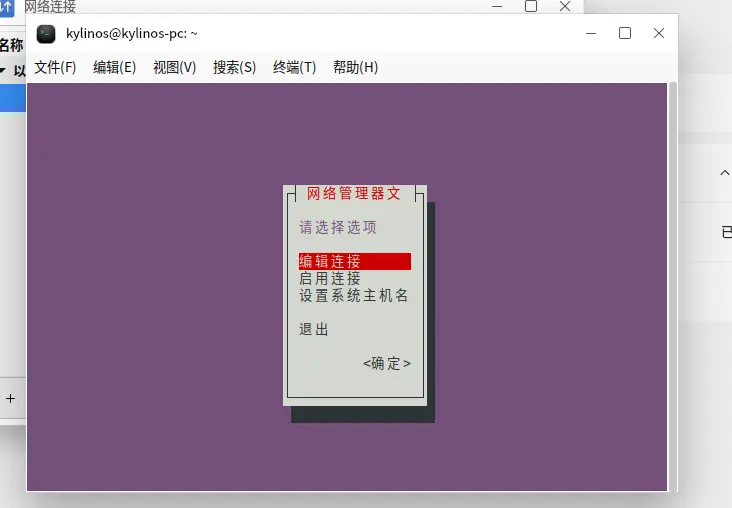Screen dimensions: 732x508
Task: Open the 帮助(H) menu
Action: point(355,68)
